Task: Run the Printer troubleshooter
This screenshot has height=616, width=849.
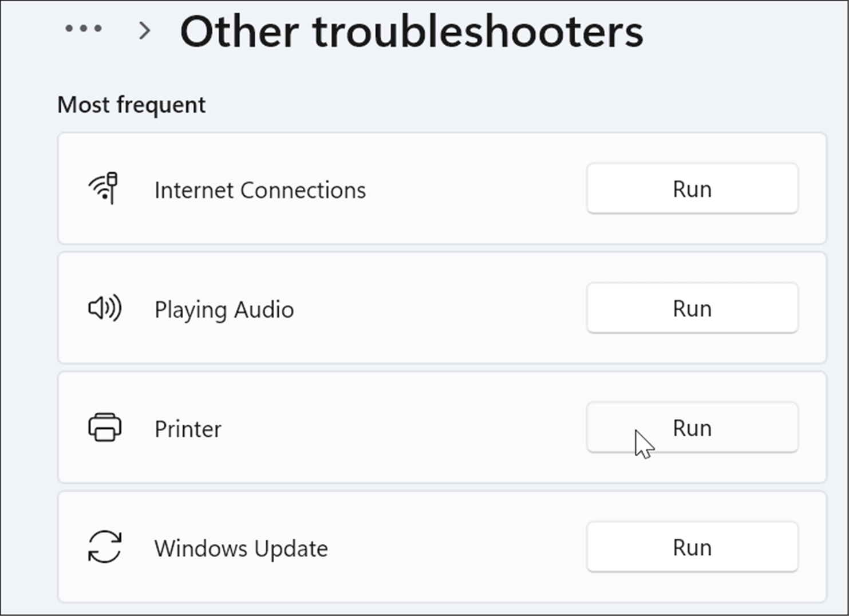Action: [692, 428]
